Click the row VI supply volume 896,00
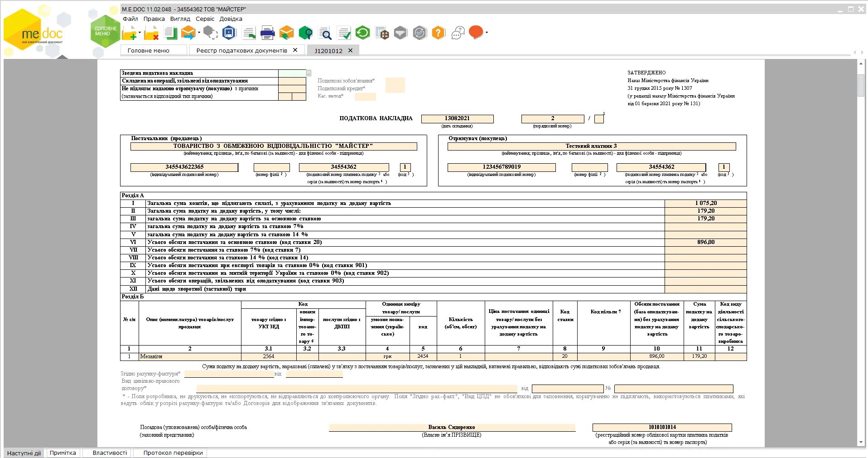This screenshot has width=868, height=458. (x=706, y=242)
